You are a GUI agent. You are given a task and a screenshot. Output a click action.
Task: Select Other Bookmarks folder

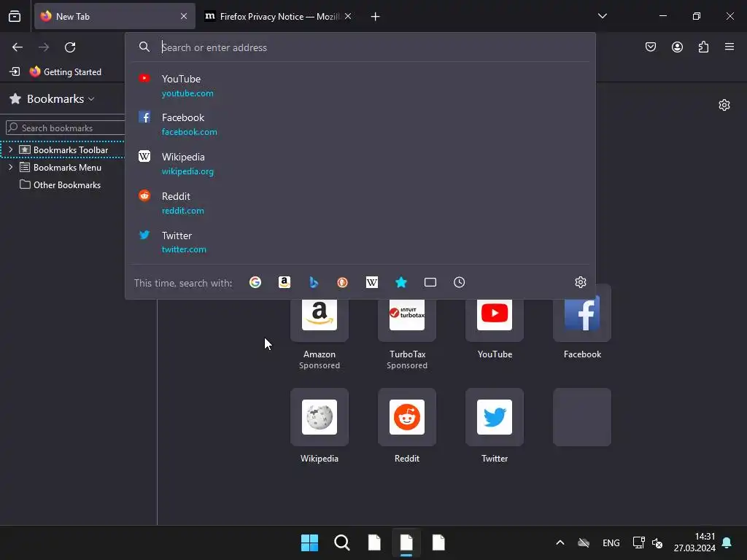coord(60,184)
